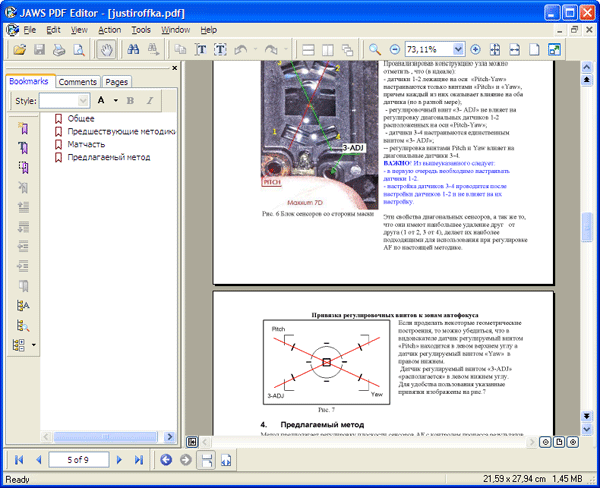Click the Zoom magnifier tool
This screenshot has width=600, height=488.
point(375,49)
